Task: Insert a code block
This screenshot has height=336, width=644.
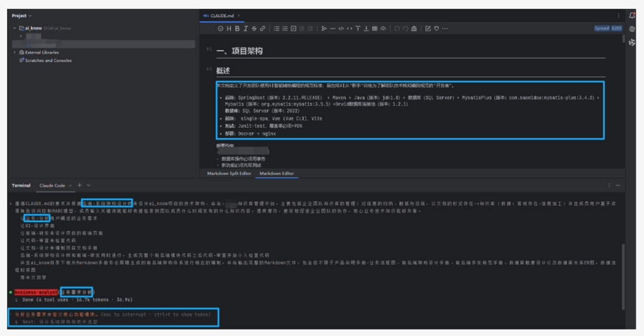Action: (x=341, y=29)
